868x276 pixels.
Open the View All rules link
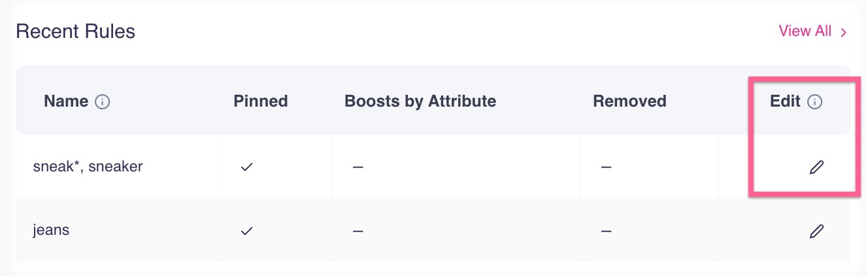coord(805,31)
